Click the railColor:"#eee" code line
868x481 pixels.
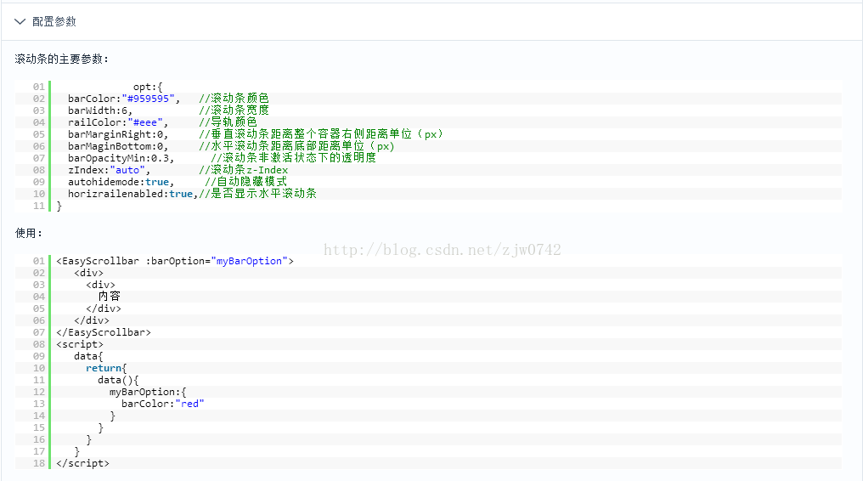click(118, 122)
